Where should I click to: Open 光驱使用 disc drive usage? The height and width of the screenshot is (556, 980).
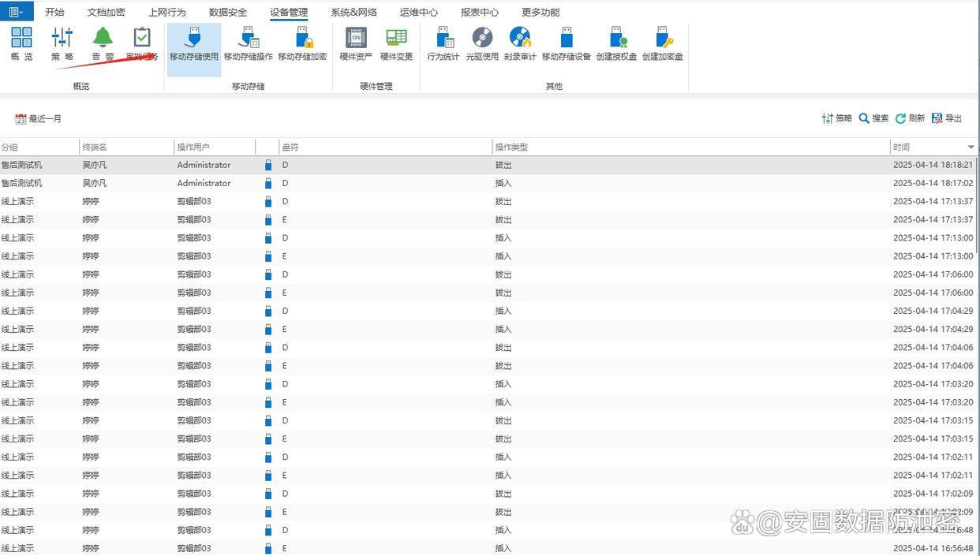[x=482, y=43]
